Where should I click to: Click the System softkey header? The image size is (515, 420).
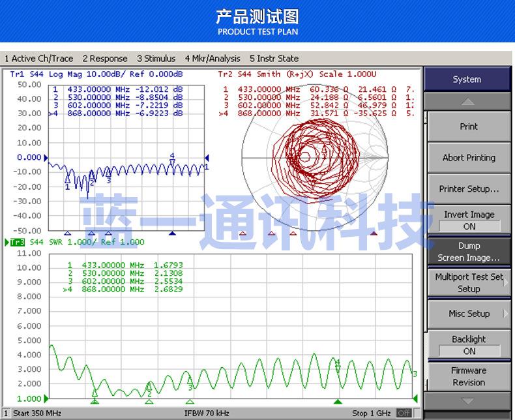coord(467,79)
